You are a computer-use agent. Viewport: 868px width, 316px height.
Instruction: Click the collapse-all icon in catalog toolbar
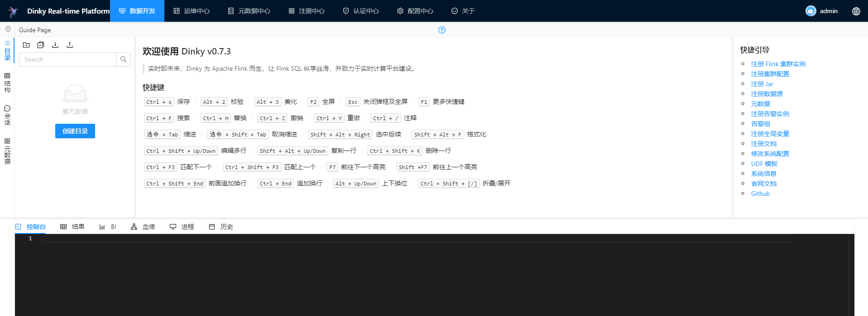(x=41, y=45)
